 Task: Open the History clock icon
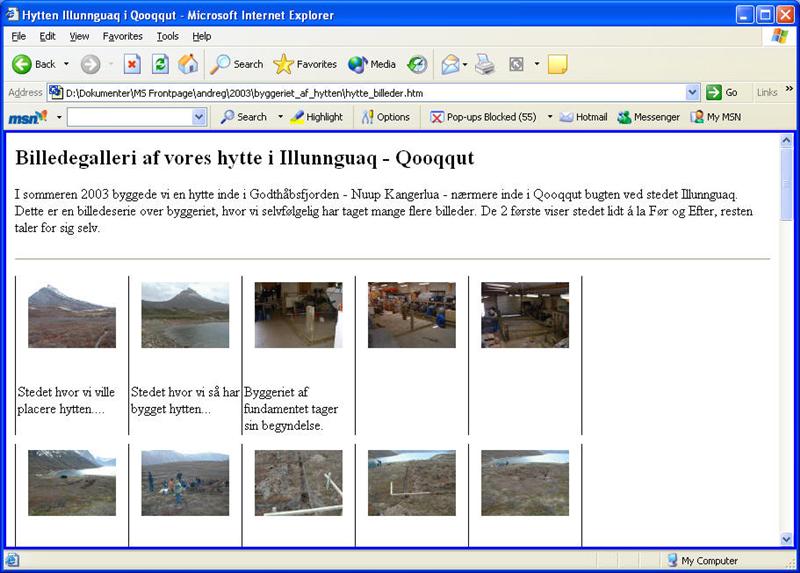[417, 64]
